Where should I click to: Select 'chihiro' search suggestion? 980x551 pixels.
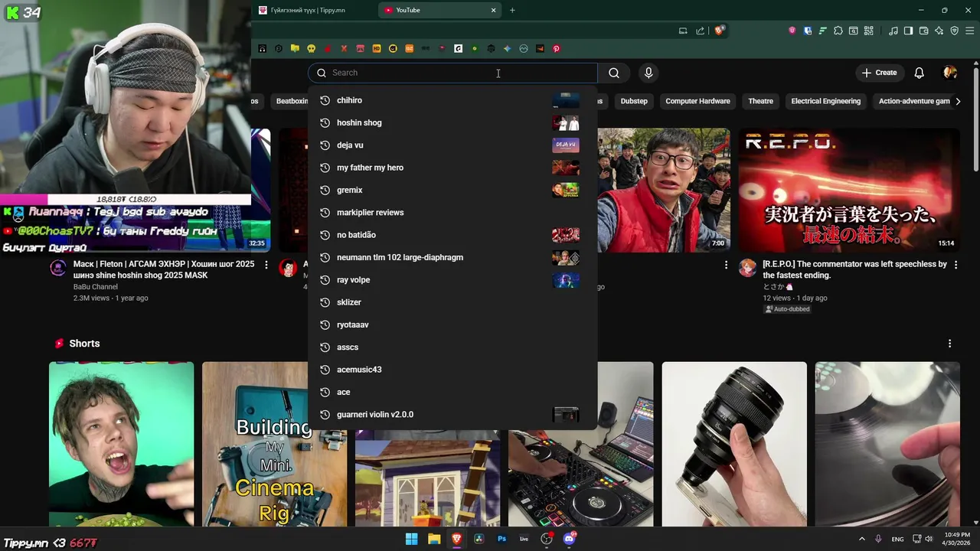452,100
